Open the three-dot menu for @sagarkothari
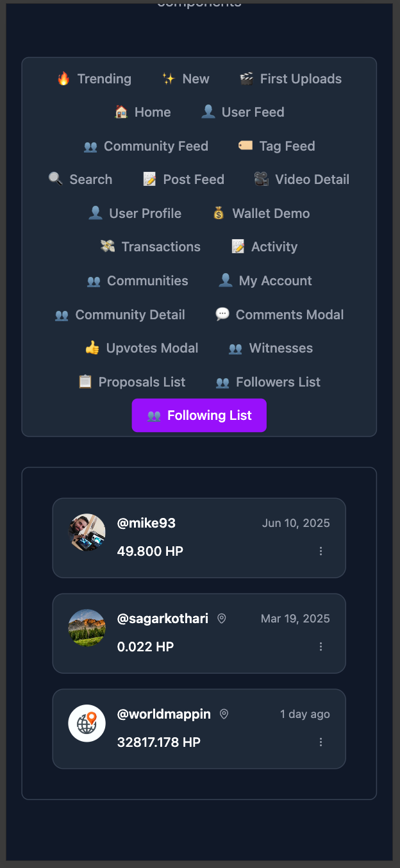 pos(321,647)
